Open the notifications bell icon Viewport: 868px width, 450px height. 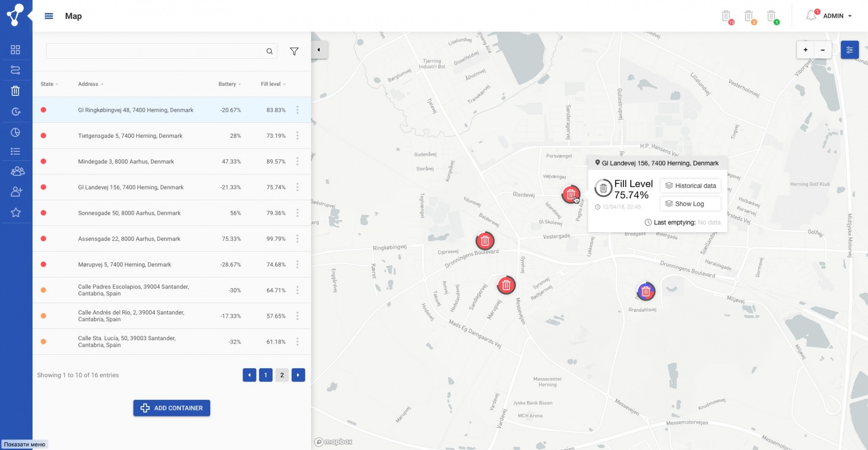(x=811, y=16)
